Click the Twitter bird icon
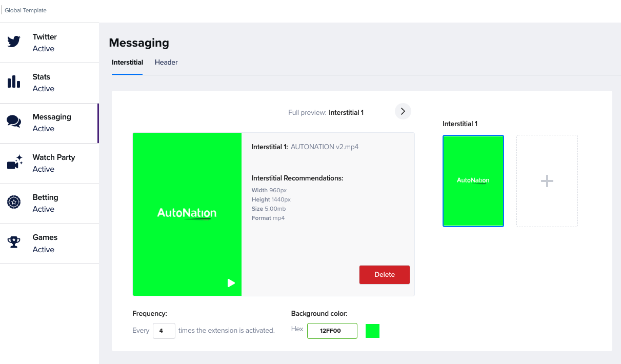 point(14,42)
